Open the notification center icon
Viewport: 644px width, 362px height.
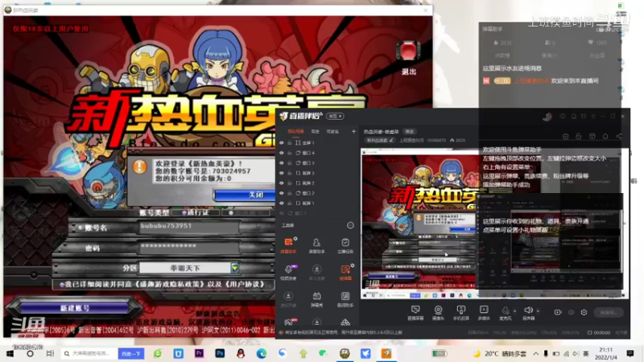click(630, 353)
